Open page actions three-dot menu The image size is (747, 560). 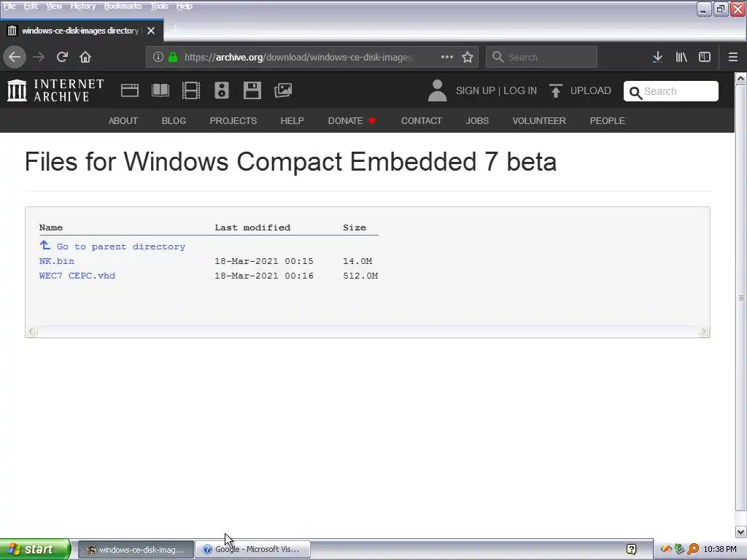(447, 57)
